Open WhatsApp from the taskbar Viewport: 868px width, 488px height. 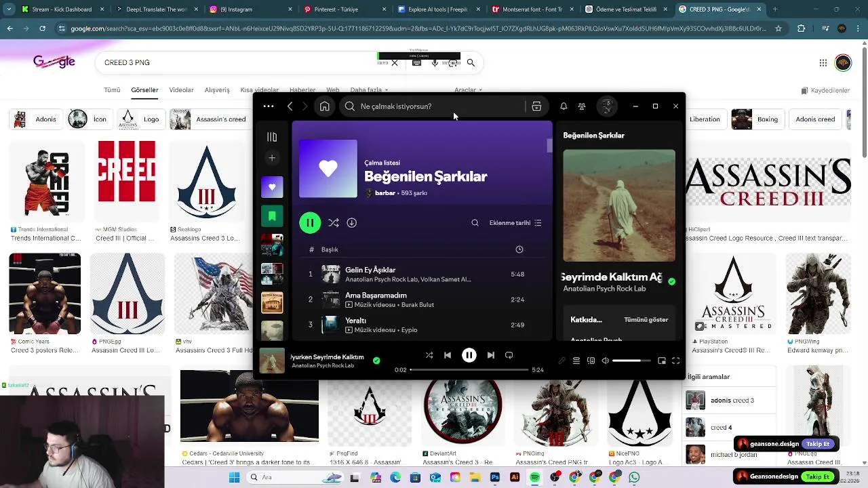(x=634, y=477)
